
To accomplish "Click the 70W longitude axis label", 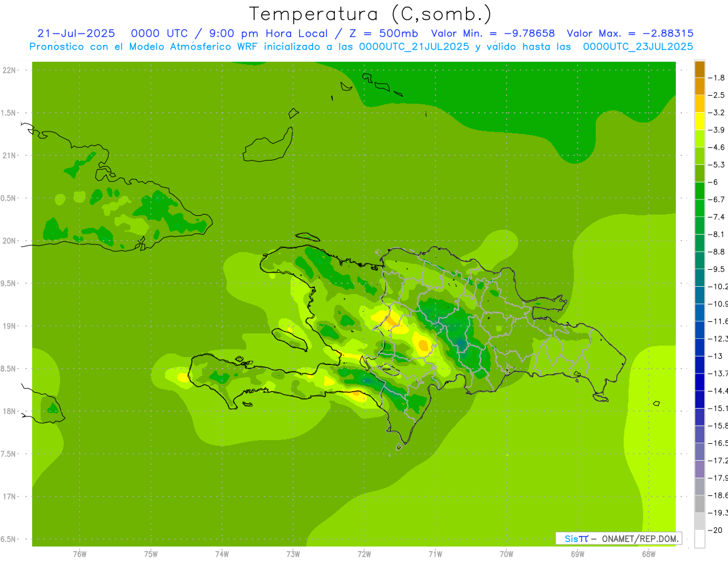I will [x=506, y=554].
